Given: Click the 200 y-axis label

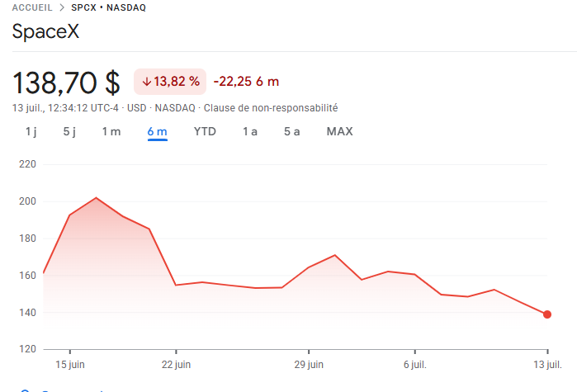Looking at the screenshot, I should [x=27, y=201].
